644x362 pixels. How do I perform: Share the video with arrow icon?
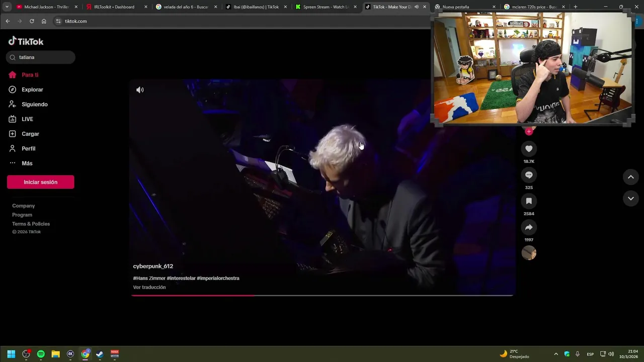click(x=529, y=227)
